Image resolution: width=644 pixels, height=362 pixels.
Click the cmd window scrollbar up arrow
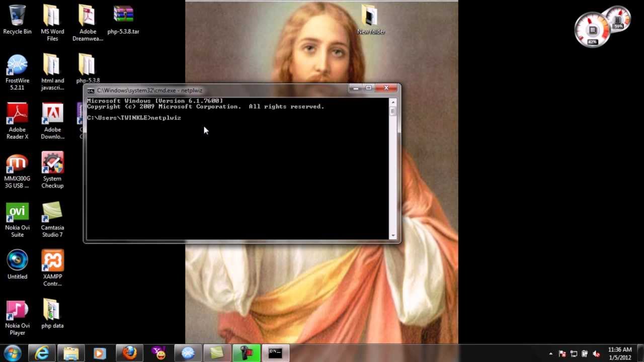coord(393,102)
